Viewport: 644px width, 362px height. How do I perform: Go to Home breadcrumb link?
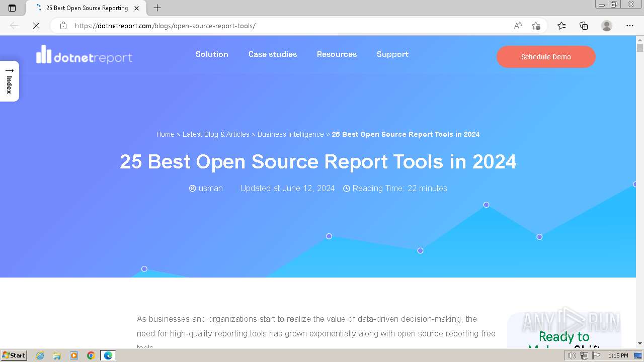(x=166, y=134)
